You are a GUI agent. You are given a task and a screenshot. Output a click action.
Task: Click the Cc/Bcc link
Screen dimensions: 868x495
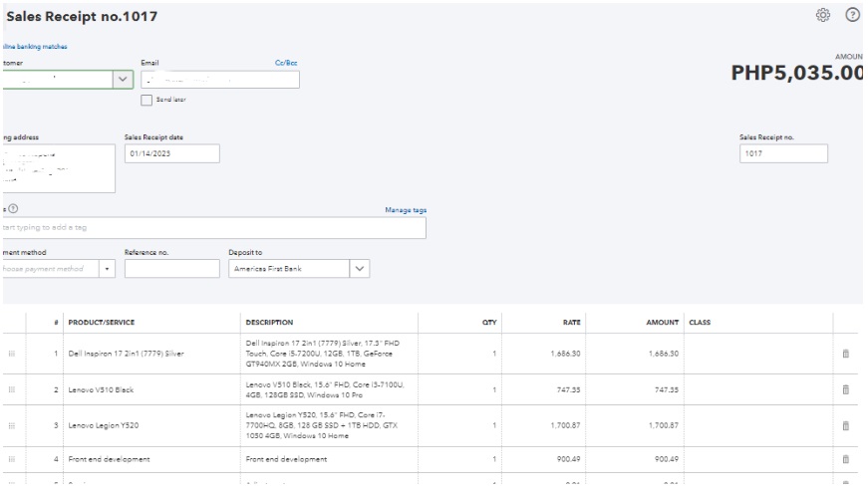coord(286,63)
